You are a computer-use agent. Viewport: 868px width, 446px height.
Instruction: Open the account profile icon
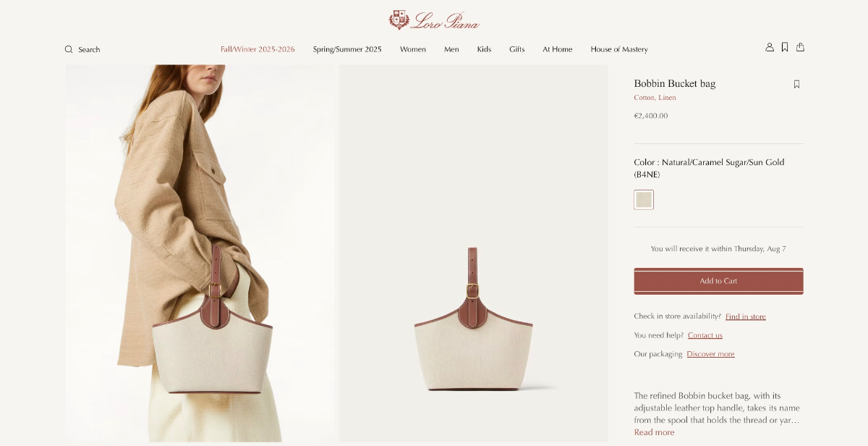(770, 47)
